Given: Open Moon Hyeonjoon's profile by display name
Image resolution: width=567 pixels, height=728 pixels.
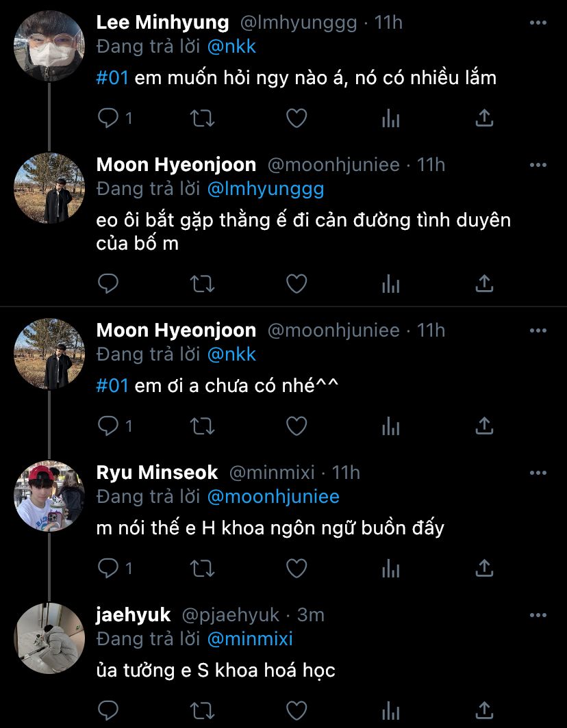Looking at the screenshot, I should click(x=176, y=165).
